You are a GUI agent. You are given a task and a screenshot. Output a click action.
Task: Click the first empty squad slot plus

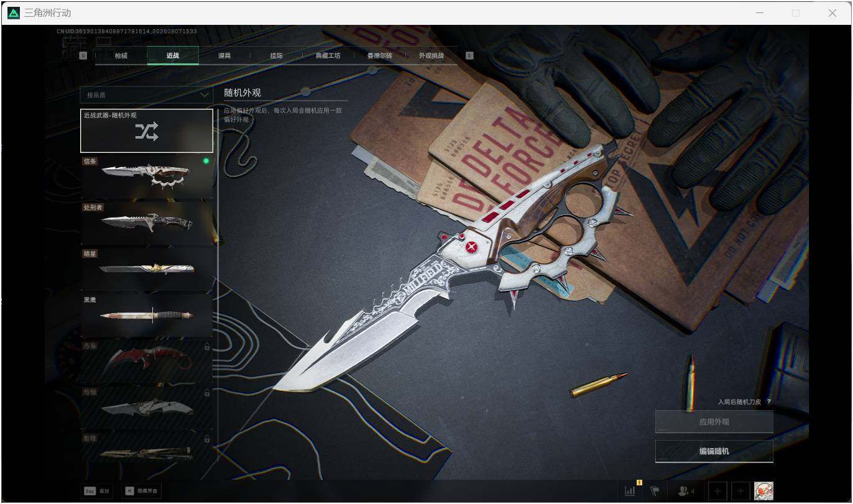coord(717,491)
